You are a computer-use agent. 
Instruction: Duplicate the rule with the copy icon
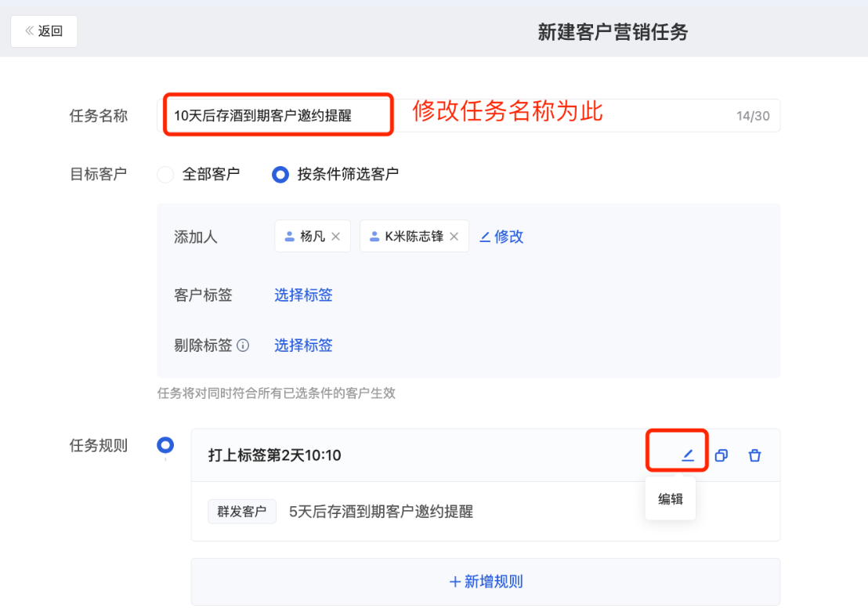721,455
